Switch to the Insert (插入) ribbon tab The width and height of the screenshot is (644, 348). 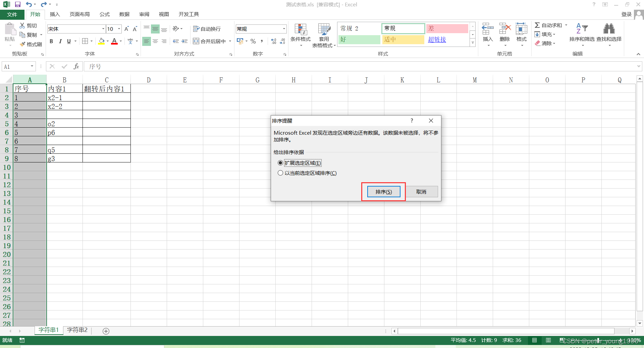55,14
